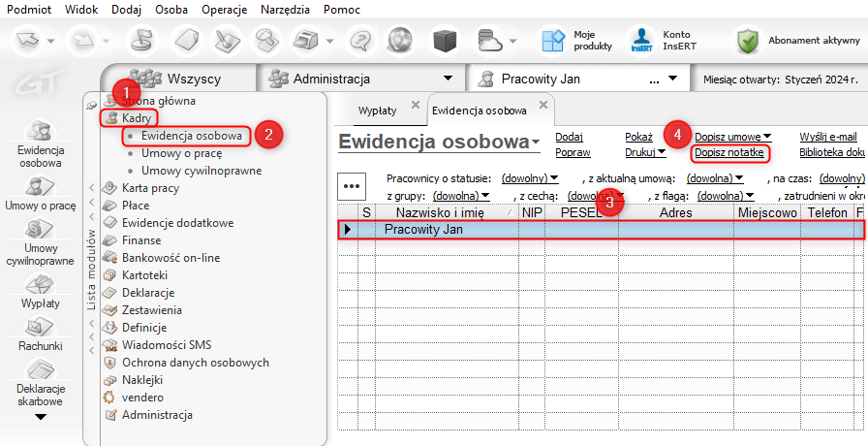The height and width of the screenshot is (446, 868).
Task: Click the printer icon in the toolbar
Action: (307, 41)
